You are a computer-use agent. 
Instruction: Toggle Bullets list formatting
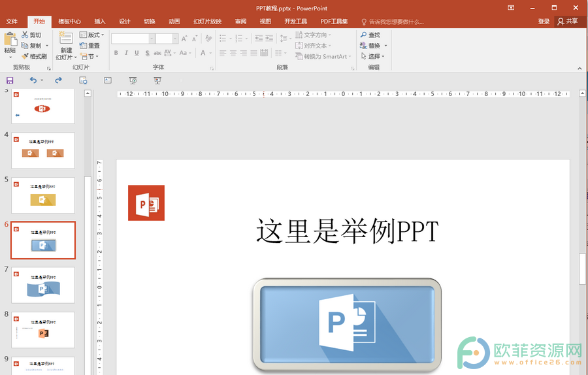coord(223,39)
